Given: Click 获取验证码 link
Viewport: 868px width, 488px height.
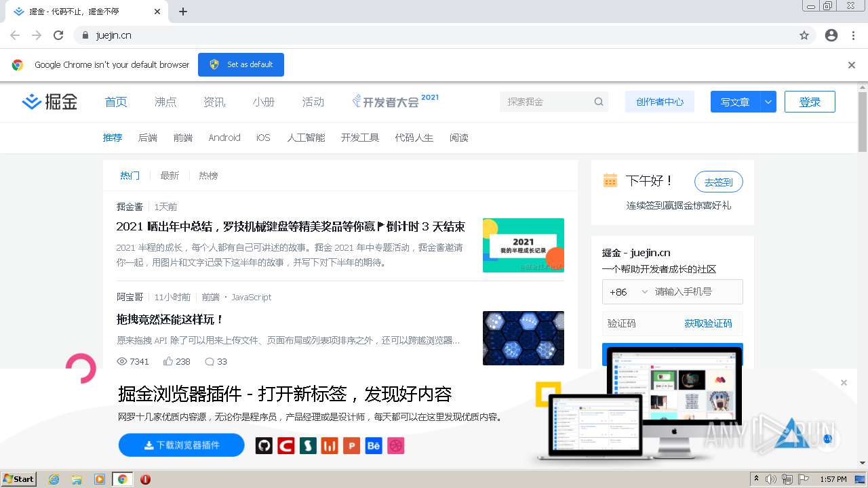Looking at the screenshot, I should (708, 323).
